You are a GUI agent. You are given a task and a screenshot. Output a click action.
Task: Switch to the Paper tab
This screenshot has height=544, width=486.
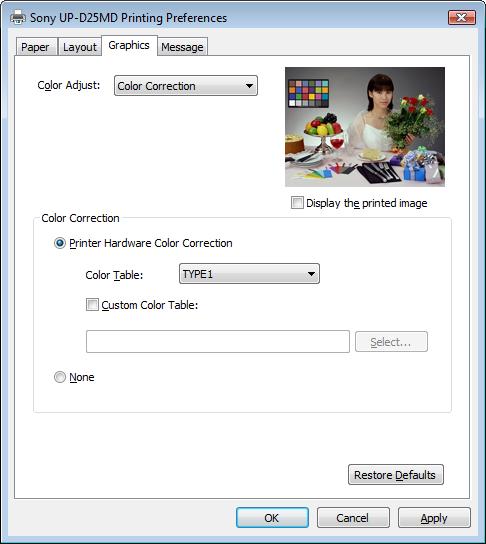(x=36, y=47)
